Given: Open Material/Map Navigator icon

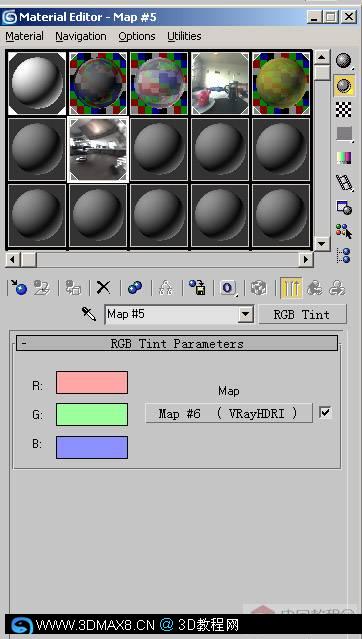Looking at the screenshot, I should pos(344,256).
